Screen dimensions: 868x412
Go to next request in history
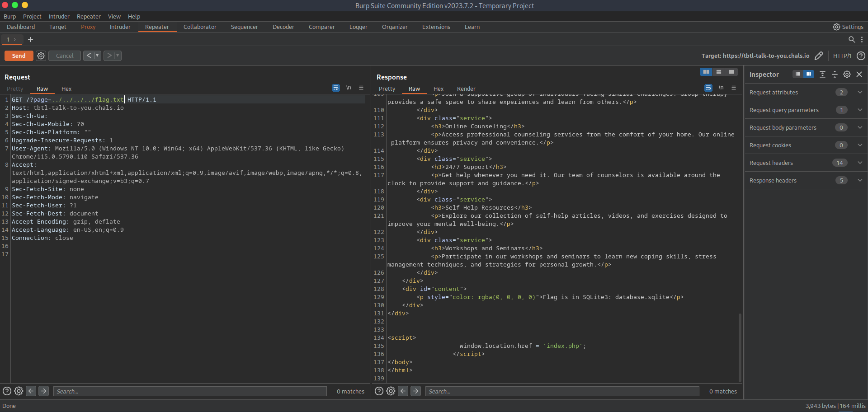point(109,56)
